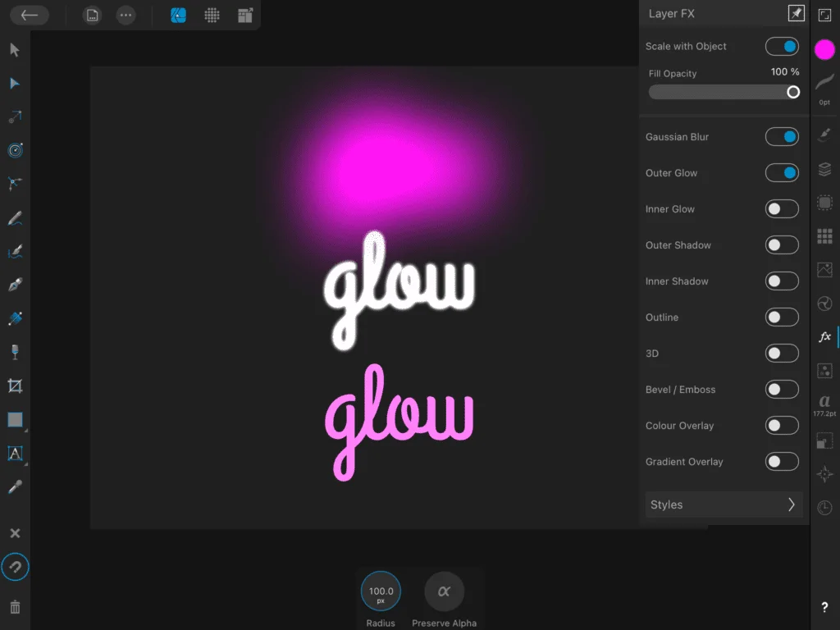Image resolution: width=840 pixels, height=630 pixels.
Task: Enable the Inner Glow effect
Action: click(781, 208)
